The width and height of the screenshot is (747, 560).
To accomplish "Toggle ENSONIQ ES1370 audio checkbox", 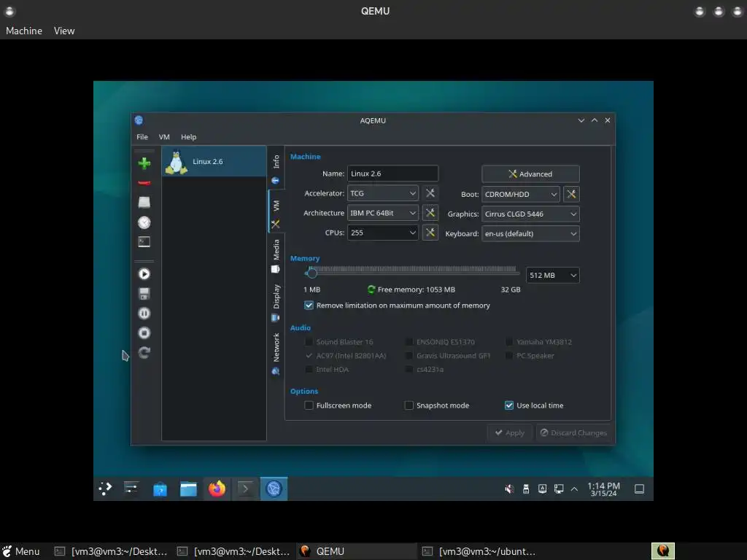I will point(409,342).
